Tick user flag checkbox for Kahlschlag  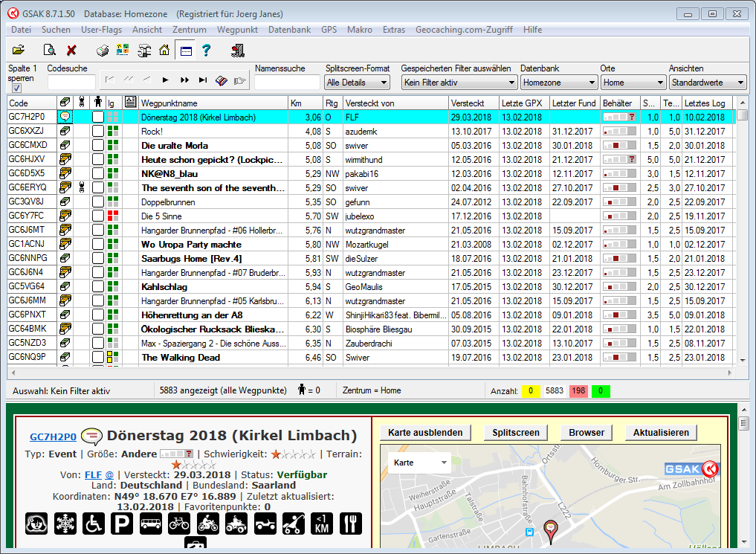coord(98,287)
